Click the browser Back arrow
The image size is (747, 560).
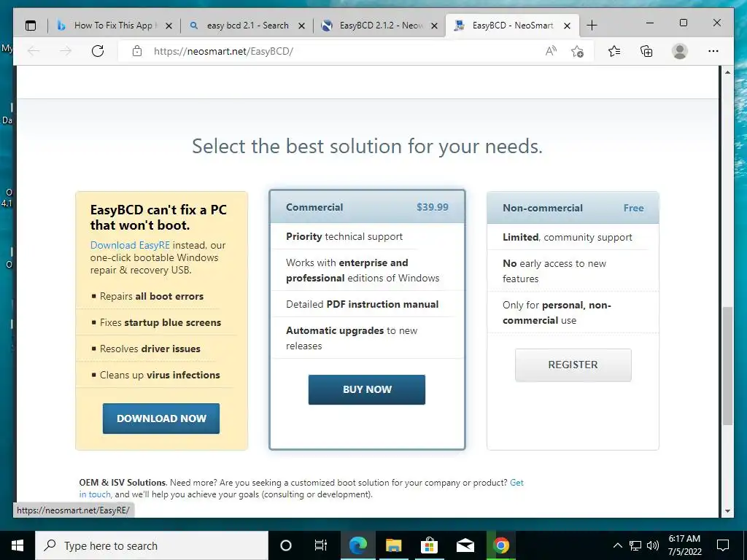pos(34,51)
